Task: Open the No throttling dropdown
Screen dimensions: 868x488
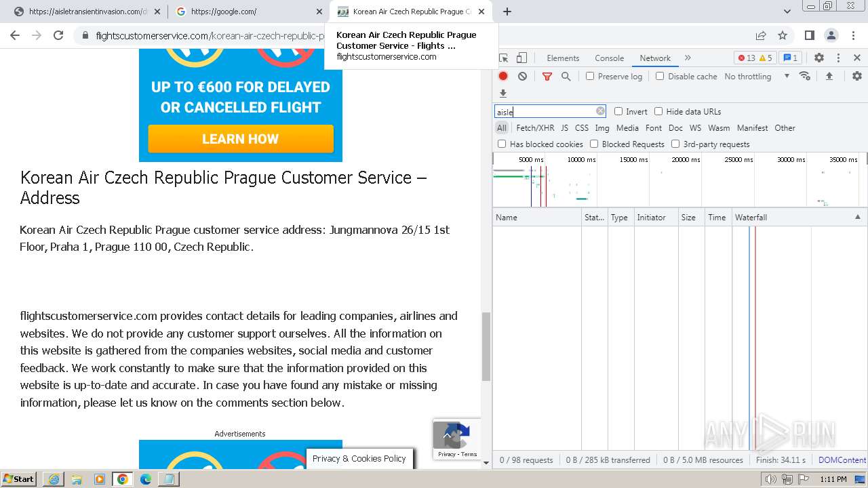Action: coord(756,77)
